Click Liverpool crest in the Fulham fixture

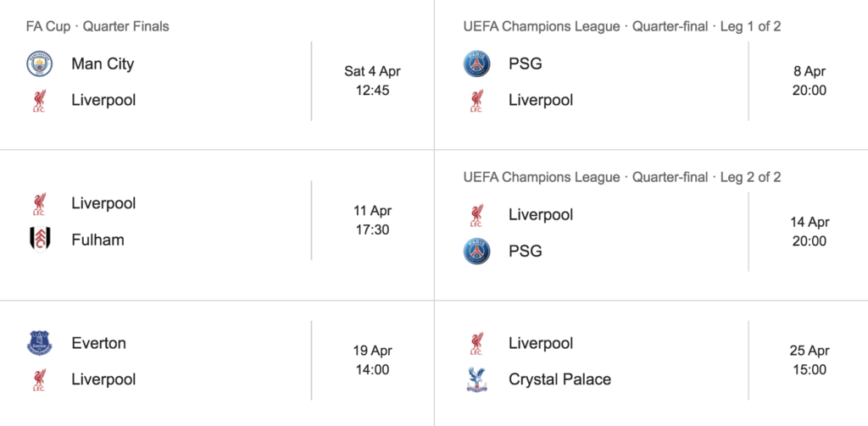(x=39, y=203)
